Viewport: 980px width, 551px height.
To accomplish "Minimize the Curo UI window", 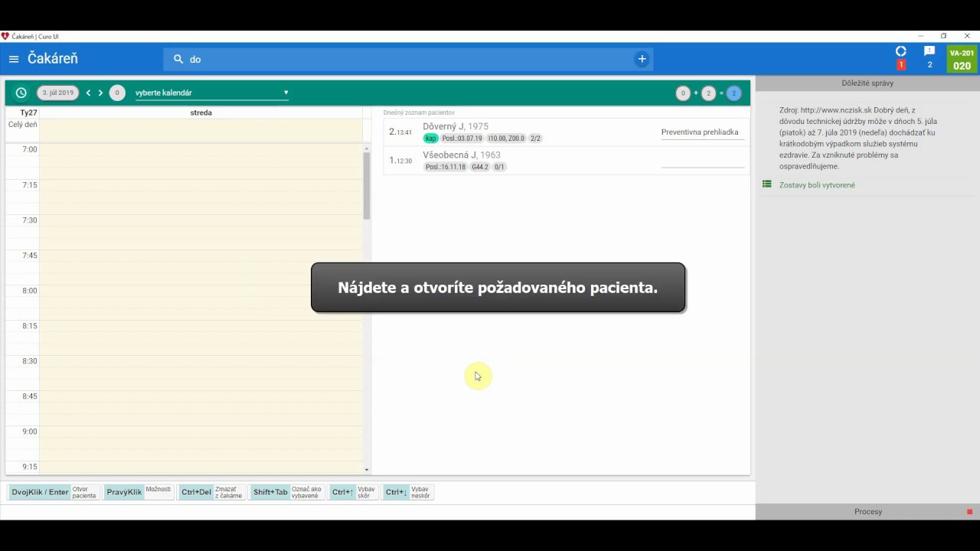I will 920,36.
